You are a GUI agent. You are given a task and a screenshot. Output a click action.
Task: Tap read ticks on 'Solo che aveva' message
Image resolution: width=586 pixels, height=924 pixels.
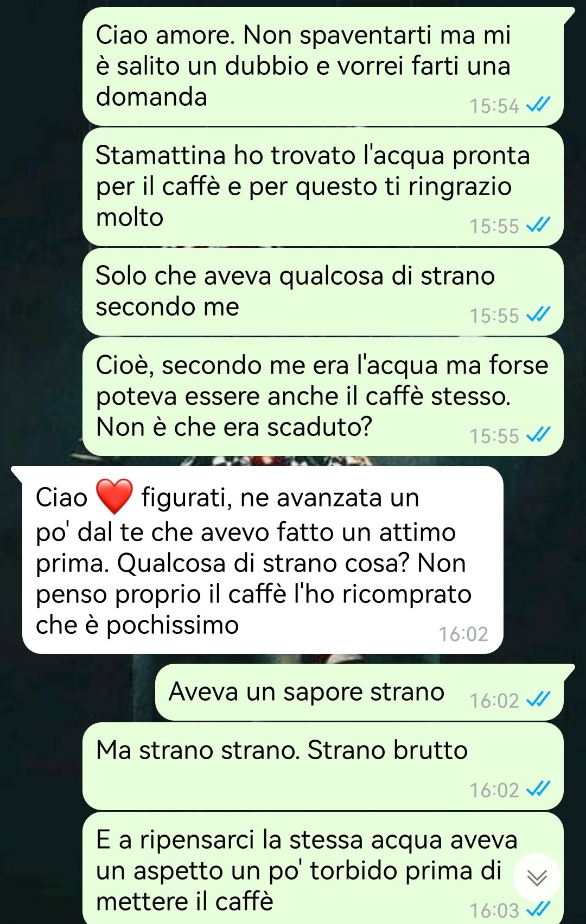pyautogui.click(x=539, y=315)
